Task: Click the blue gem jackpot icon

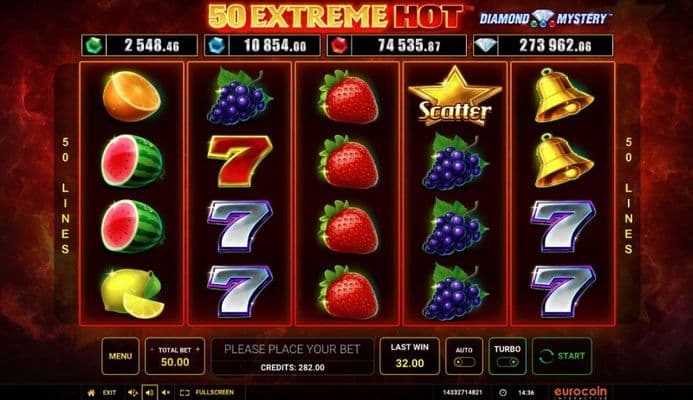Action: [217, 45]
